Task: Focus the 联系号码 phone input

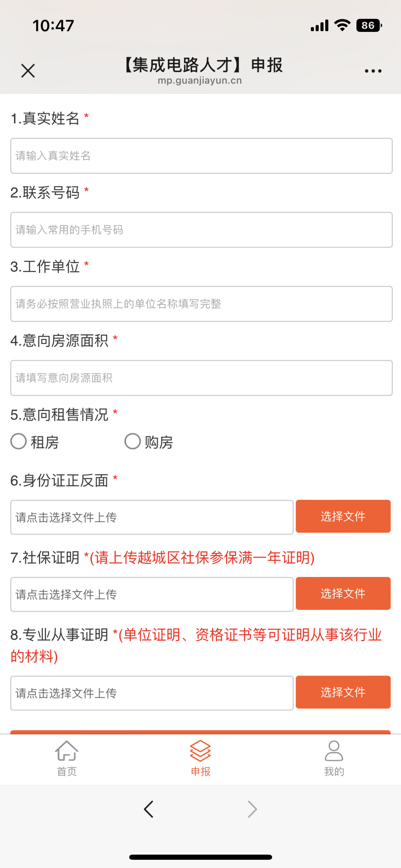Action: click(x=201, y=230)
